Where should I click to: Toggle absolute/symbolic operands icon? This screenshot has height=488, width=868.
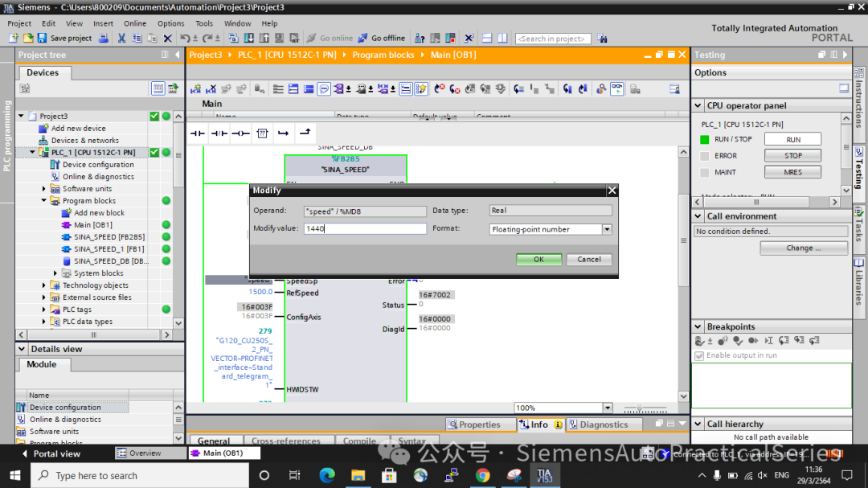click(x=341, y=88)
